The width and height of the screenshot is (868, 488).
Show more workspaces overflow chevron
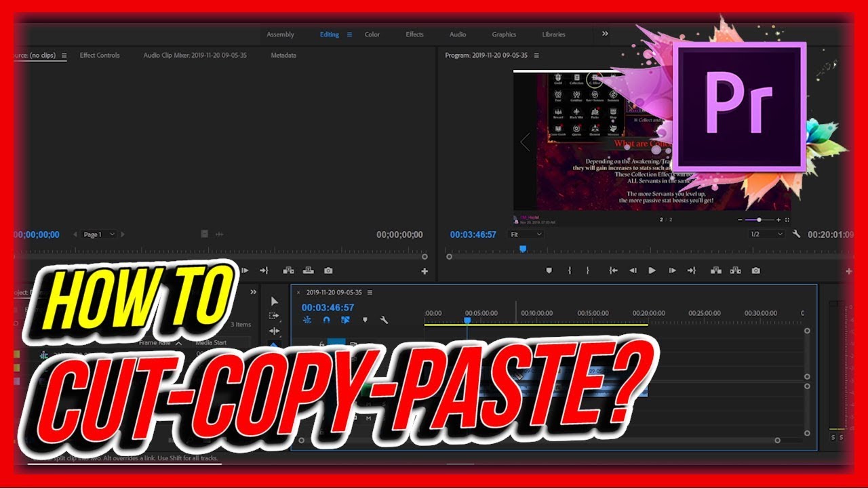coord(605,33)
